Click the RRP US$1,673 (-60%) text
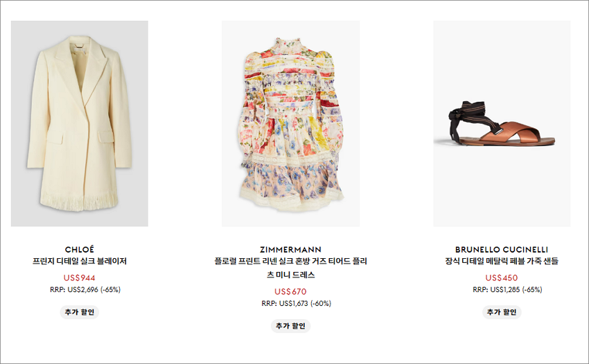The width and height of the screenshot is (589, 364). [x=297, y=304]
